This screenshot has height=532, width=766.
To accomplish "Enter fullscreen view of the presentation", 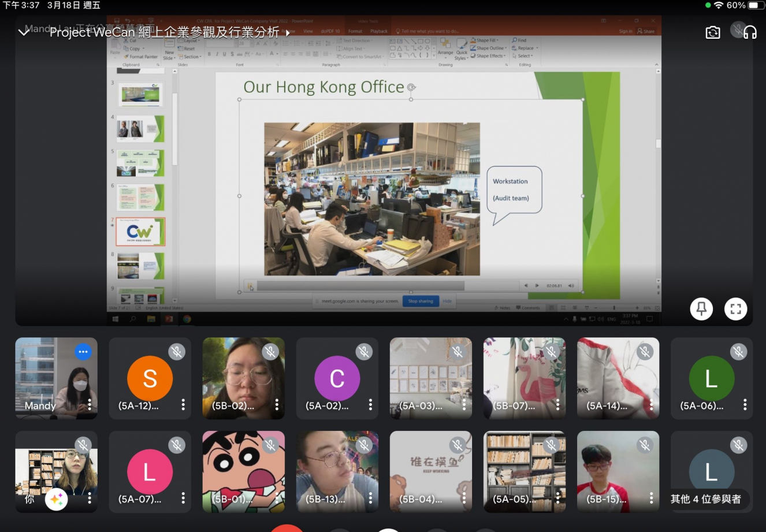I will [735, 309].
